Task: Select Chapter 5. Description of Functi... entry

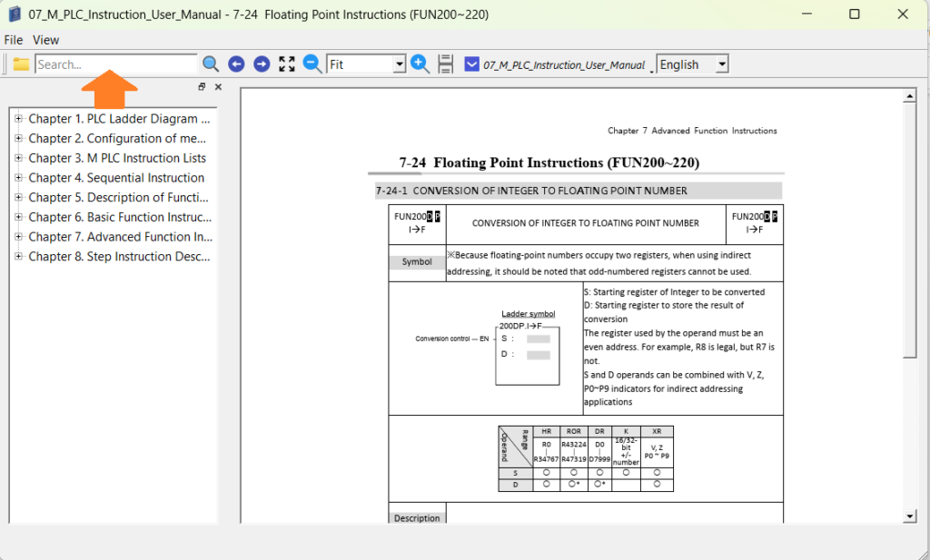Action: click(x=119, y=197)
